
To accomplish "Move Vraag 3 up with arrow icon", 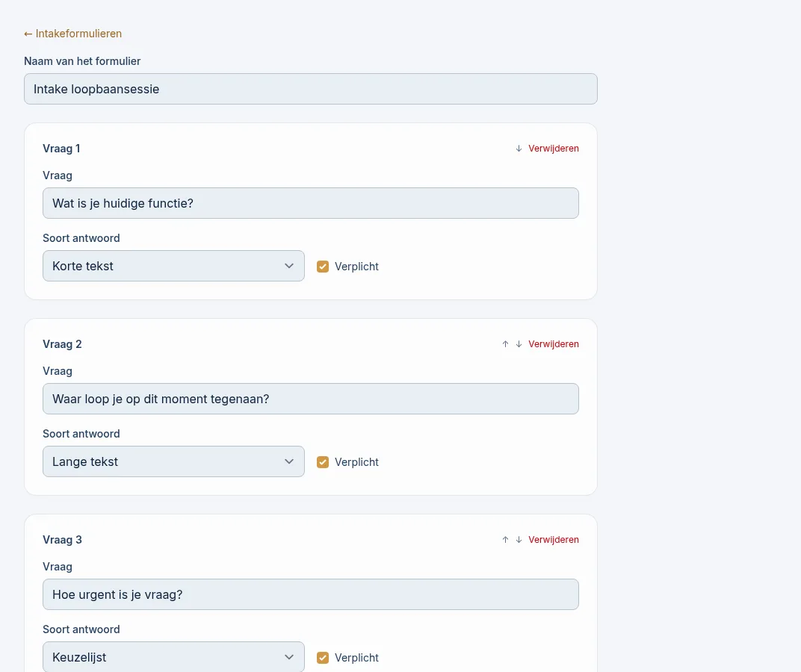I will [x=505, y=540].
